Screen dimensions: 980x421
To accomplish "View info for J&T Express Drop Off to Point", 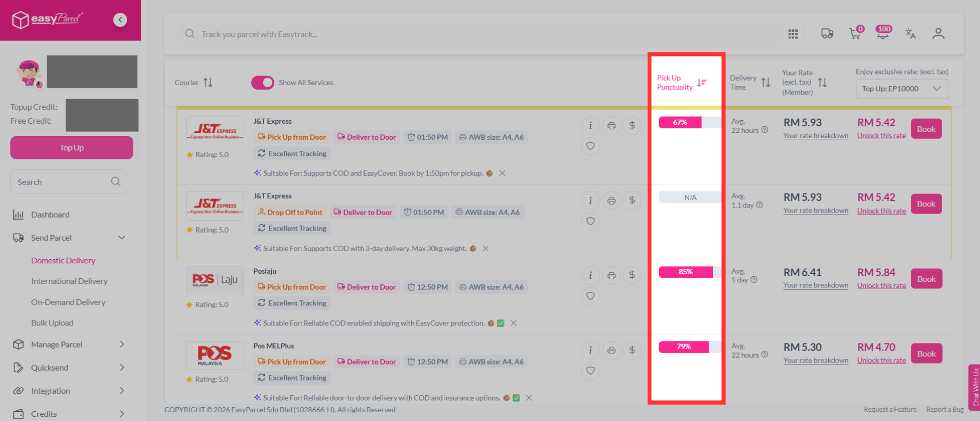I will tap(590, 200).
